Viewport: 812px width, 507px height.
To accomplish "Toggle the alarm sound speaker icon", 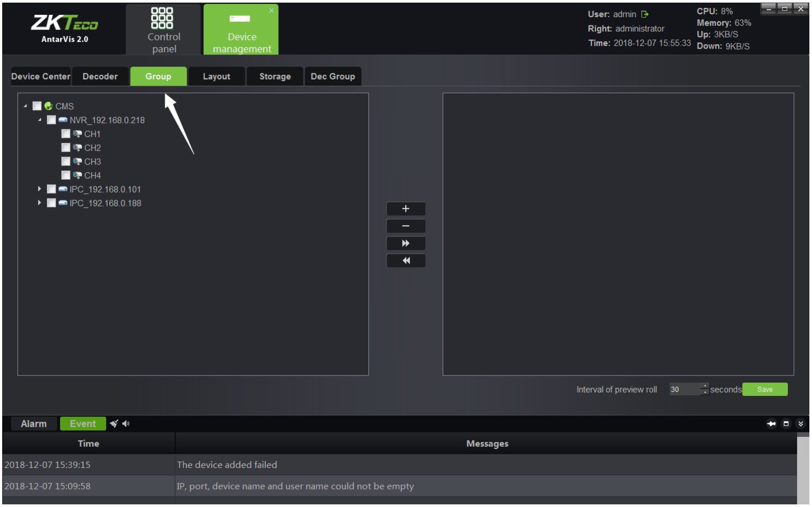I will click(126, 424).
